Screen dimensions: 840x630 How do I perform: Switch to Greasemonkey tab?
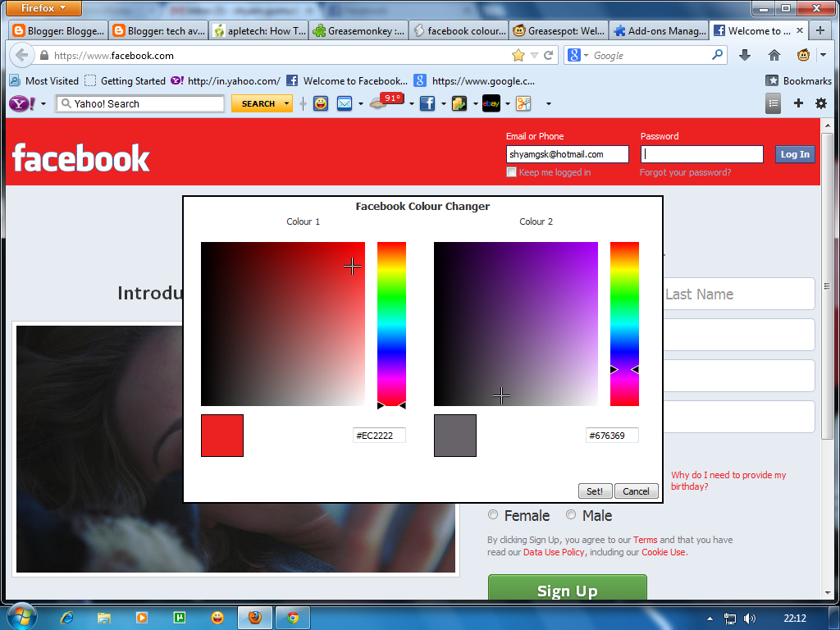point(358,30)
